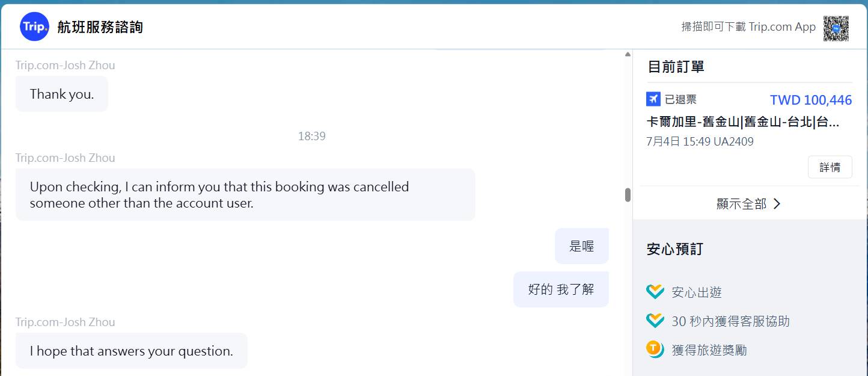Click the "I hope that answers" message bubble

(x=131, y=351)
